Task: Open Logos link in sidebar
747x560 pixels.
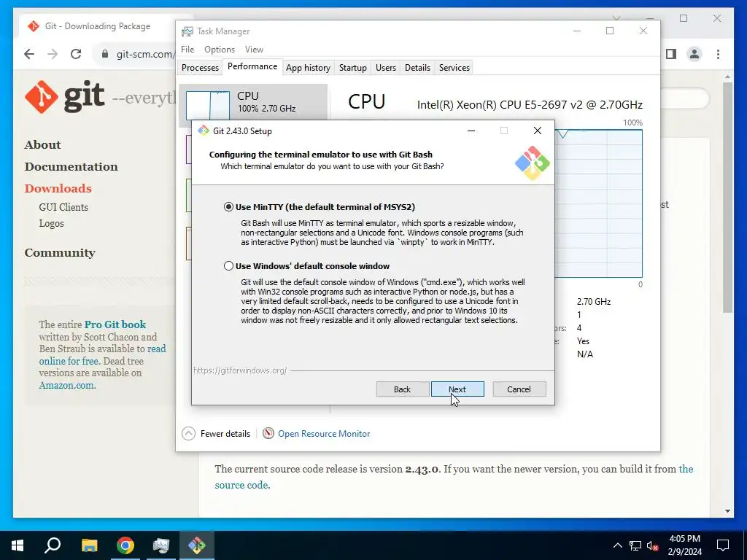Action: coord(51,223)
